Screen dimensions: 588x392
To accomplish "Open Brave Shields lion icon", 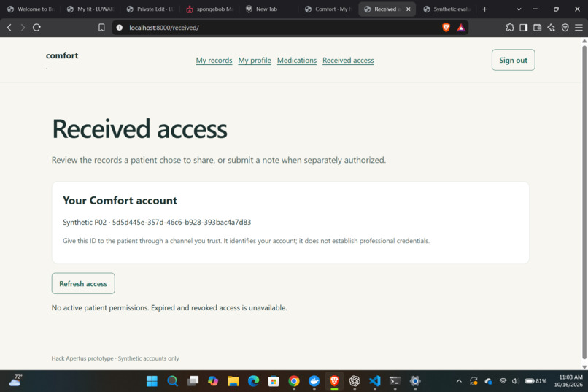I will (446, 28).
